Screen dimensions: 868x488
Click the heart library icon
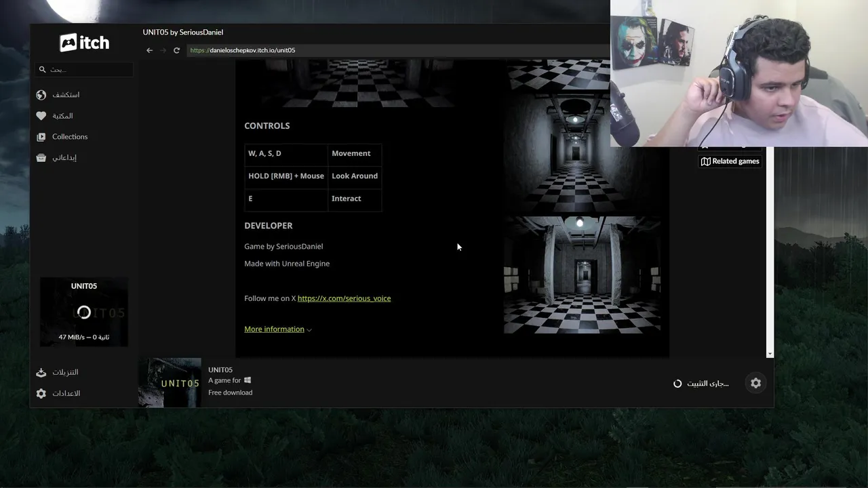click(41, 116)
